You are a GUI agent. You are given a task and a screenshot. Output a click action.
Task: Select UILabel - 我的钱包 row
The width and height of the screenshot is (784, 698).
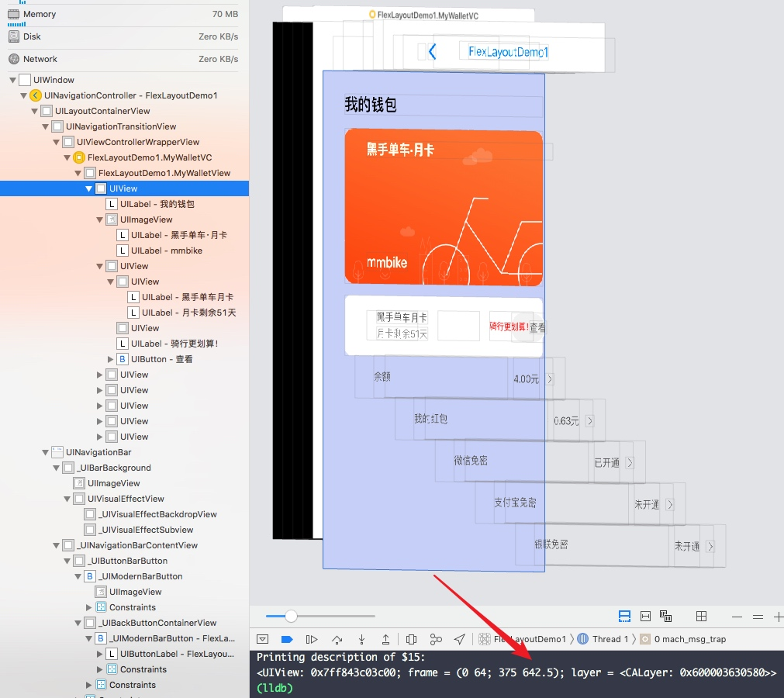click(125, 204)
